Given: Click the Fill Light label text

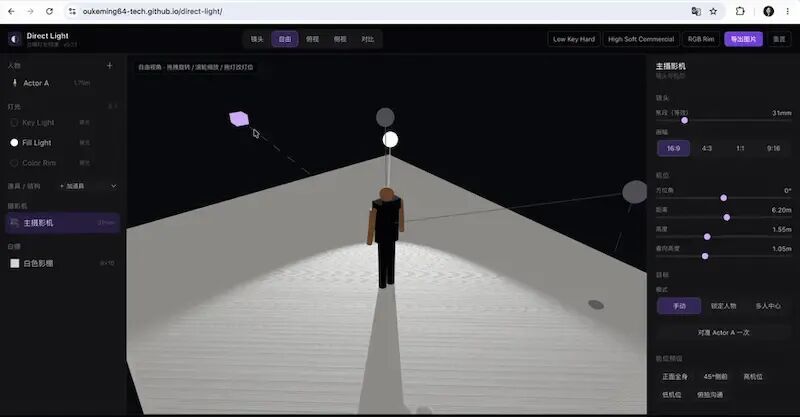Looking at the screenshot, I should pyautogui.click(x=37, y=142).
